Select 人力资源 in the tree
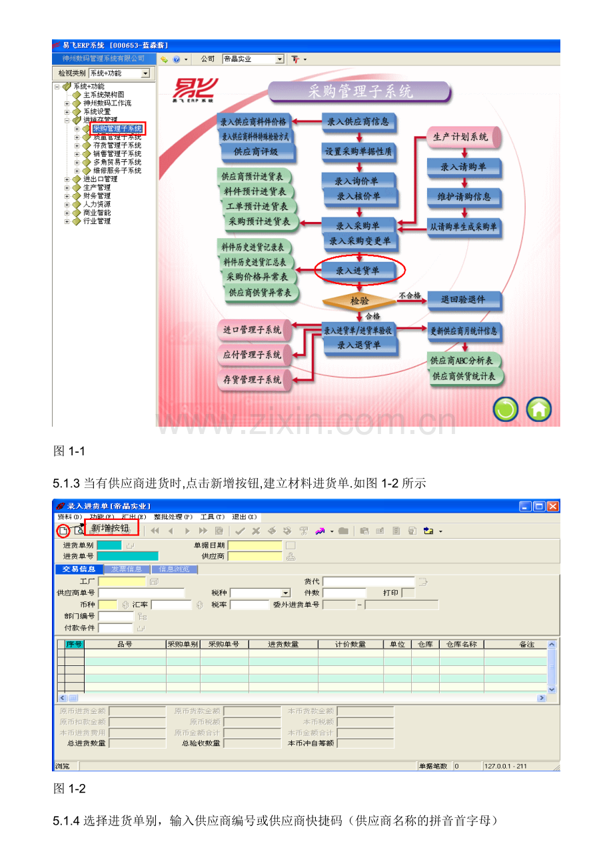This screenshot has height=868, width=613. 97,204
